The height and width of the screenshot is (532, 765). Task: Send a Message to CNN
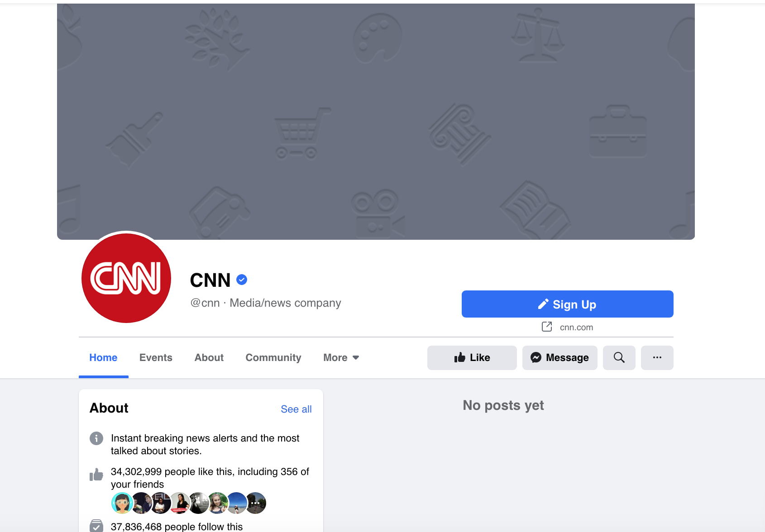559,357
